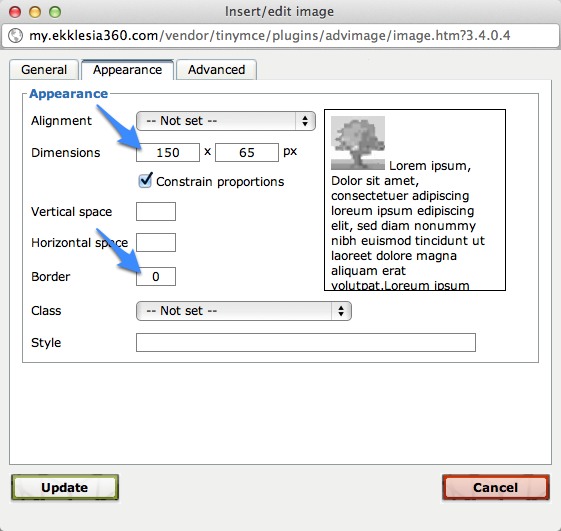This screenshot has height=531, width=561.
Task: Switch to the Advanced tab
Action: pyautogui.click(x=216, y=69)
